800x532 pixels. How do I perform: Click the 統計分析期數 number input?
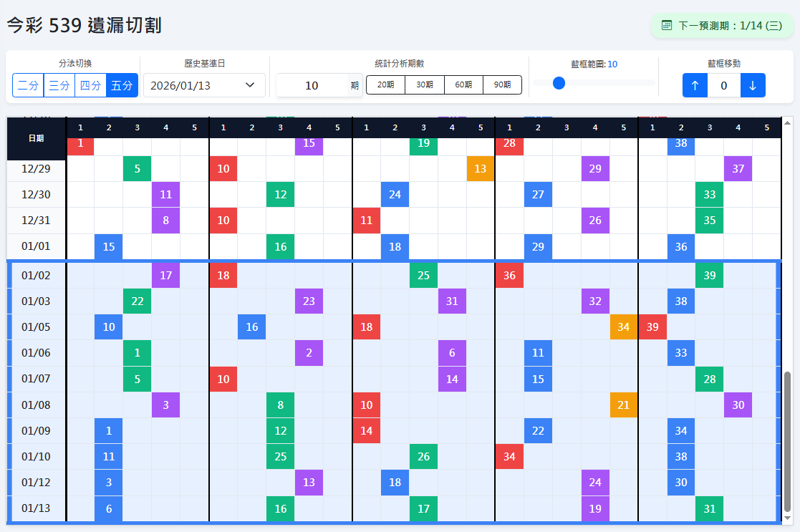pos(313,84)
